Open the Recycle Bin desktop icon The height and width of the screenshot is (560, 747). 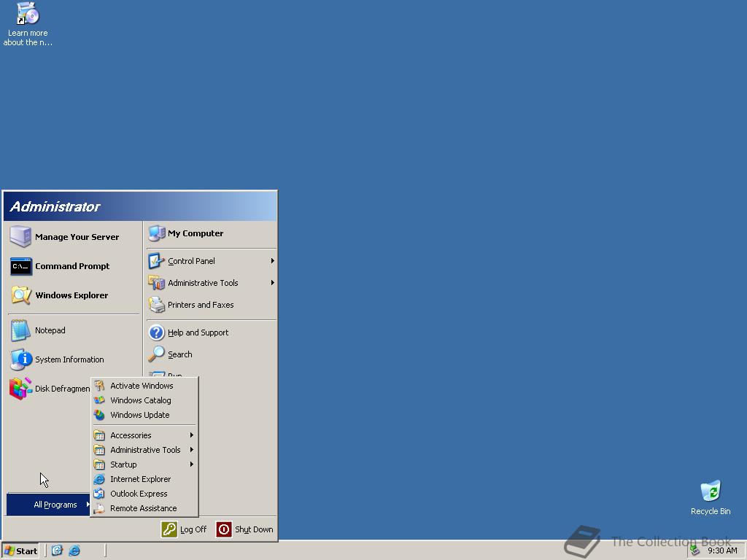[x=711, y=491]
